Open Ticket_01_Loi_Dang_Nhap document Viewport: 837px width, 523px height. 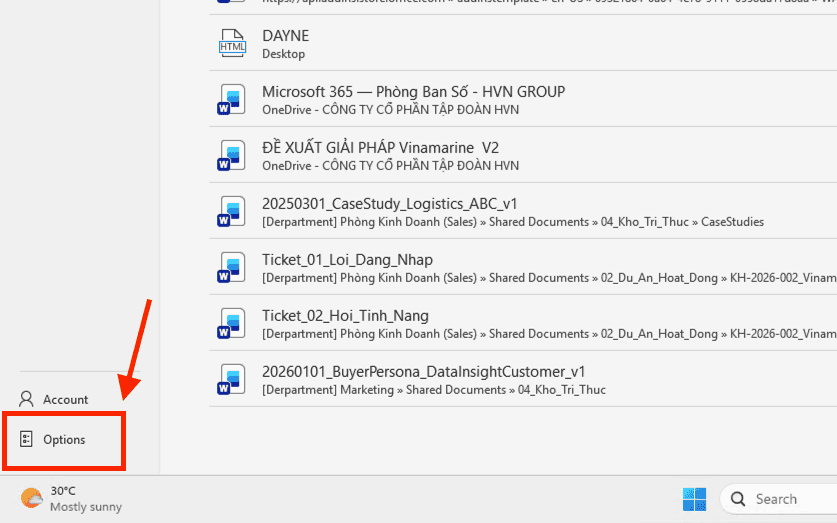[348, 260]
